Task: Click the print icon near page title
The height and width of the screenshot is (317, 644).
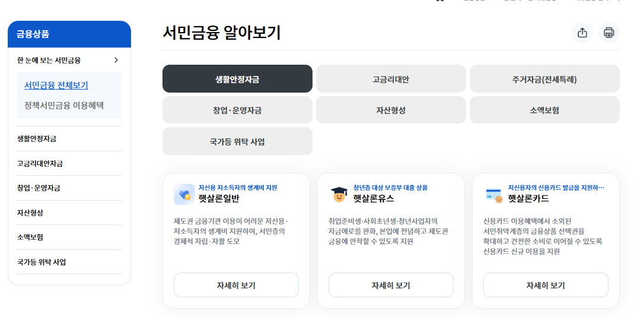Action: (608, 33)
